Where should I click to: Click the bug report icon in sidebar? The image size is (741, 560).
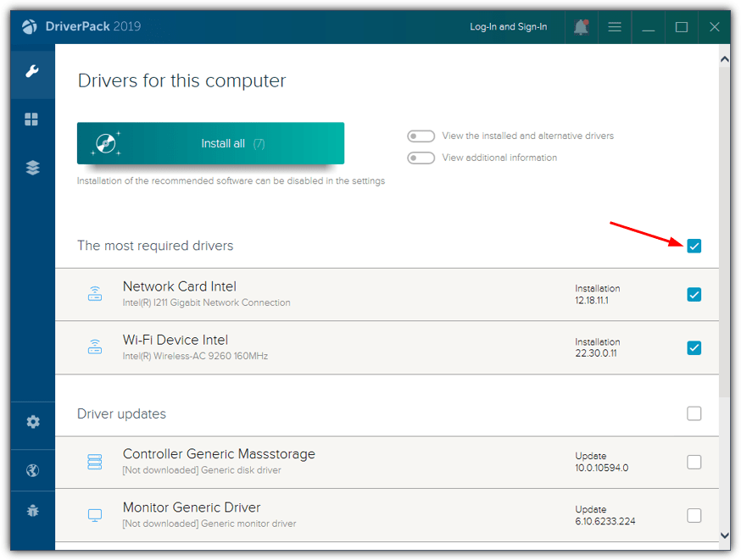click(x=32, y=510)
